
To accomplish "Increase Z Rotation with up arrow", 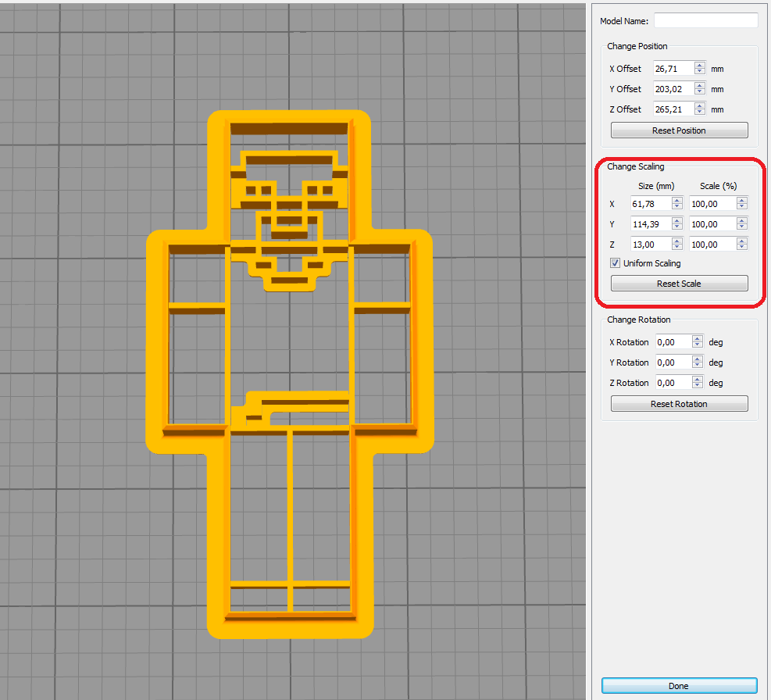I will [x=698, y=379].
